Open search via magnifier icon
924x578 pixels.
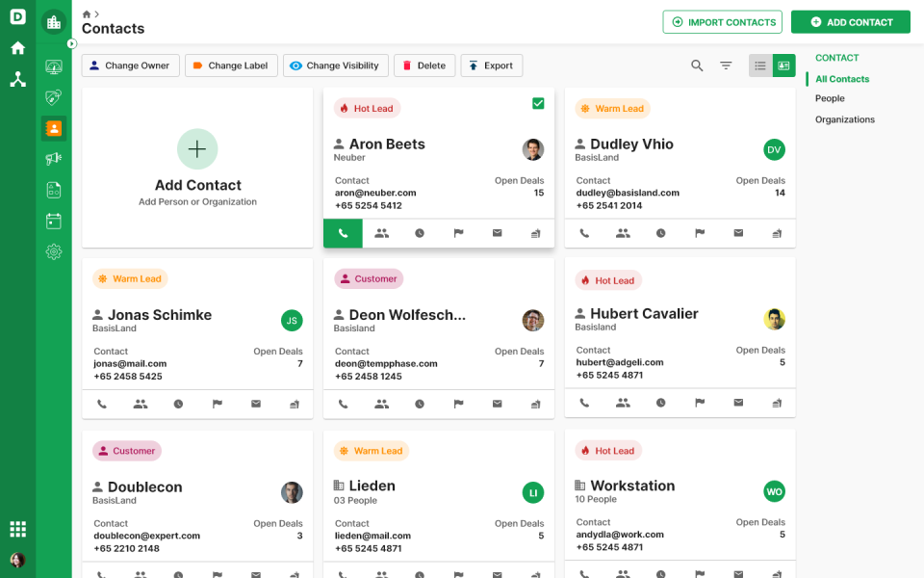coord(697,66)
